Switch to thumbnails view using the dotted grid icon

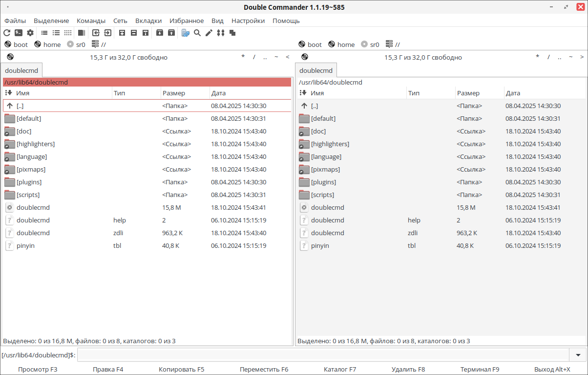(68, 33)
